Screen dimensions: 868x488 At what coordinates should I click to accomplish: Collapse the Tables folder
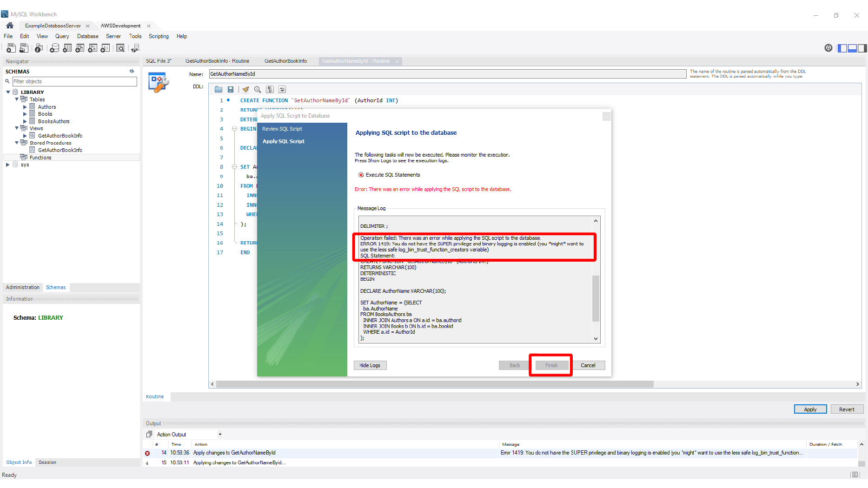click(x=17, y=99)
